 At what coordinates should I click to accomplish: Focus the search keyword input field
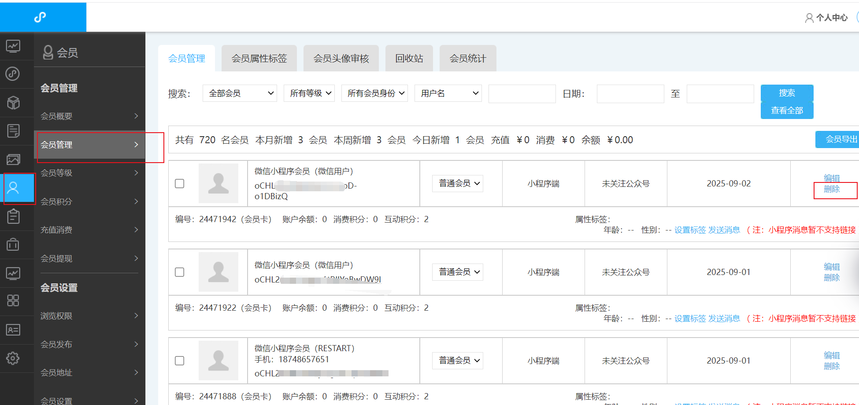coord(522,94)
